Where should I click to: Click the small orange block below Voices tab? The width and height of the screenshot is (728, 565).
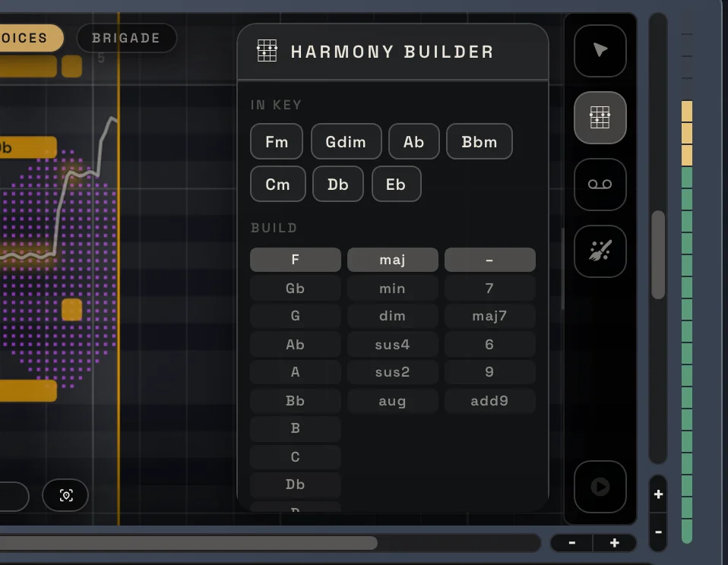coord(72,66)
